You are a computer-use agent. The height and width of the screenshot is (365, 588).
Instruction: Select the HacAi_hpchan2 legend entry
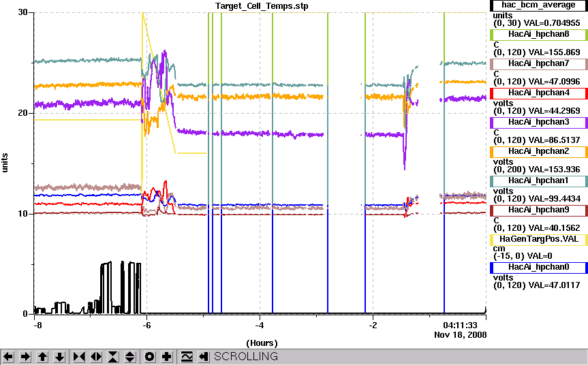tap(538, 151)
